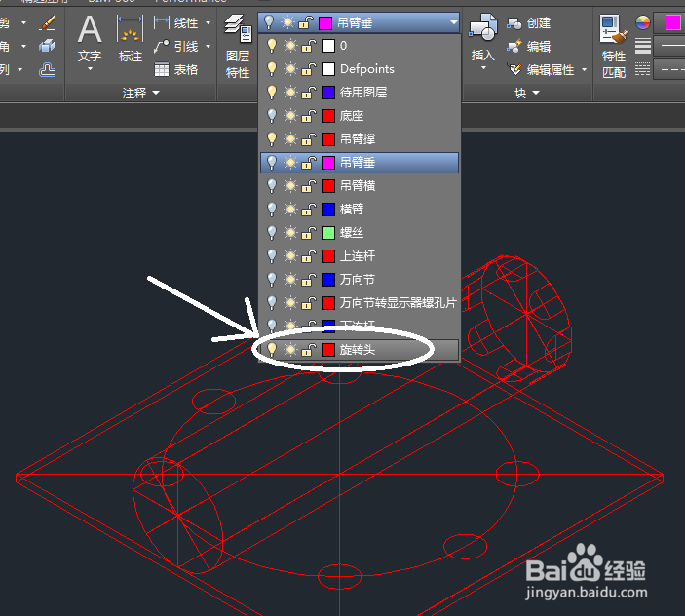Lock the 上连杆 layer padlock icon

point(309,256)
